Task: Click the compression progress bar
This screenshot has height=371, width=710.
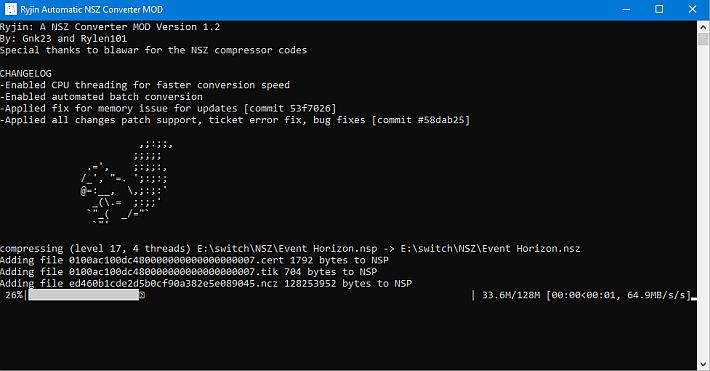Action: (84, 295)
